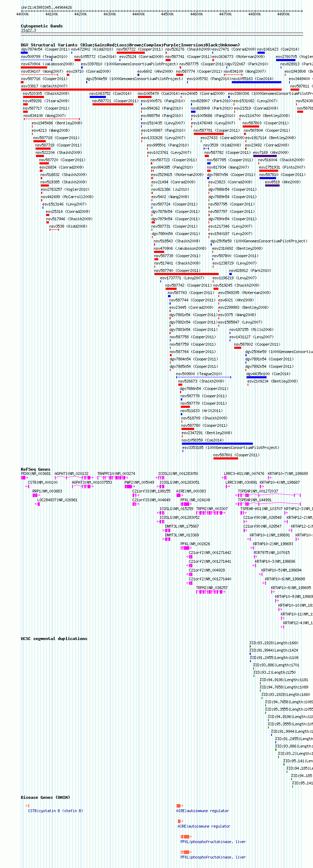Click the nsv587781 (Cooper2011) red bar
The width and height of the screenshot is (313, 868).
coord(209,134)
